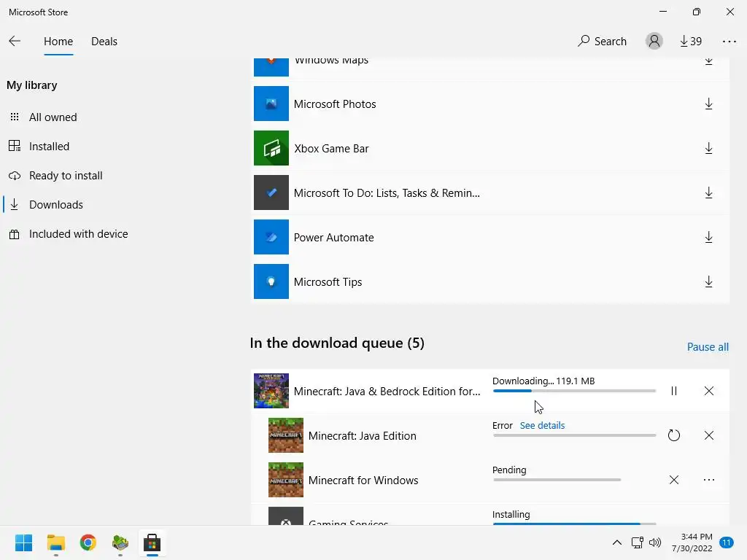Screen dimensions: 747x560
Task: Open the volume control in the tray
Action: pyautogui.click(x=655, y=542)
